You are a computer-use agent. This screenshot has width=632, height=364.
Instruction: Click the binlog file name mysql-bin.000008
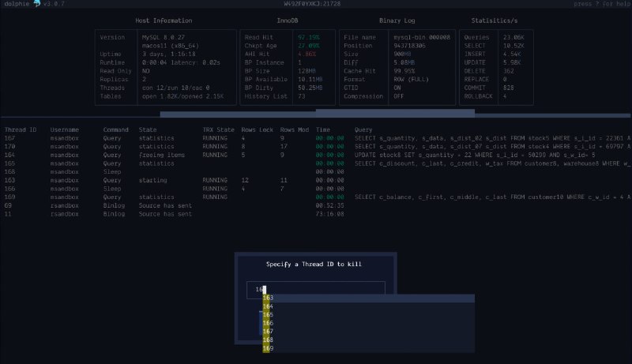tap(422, 37)
